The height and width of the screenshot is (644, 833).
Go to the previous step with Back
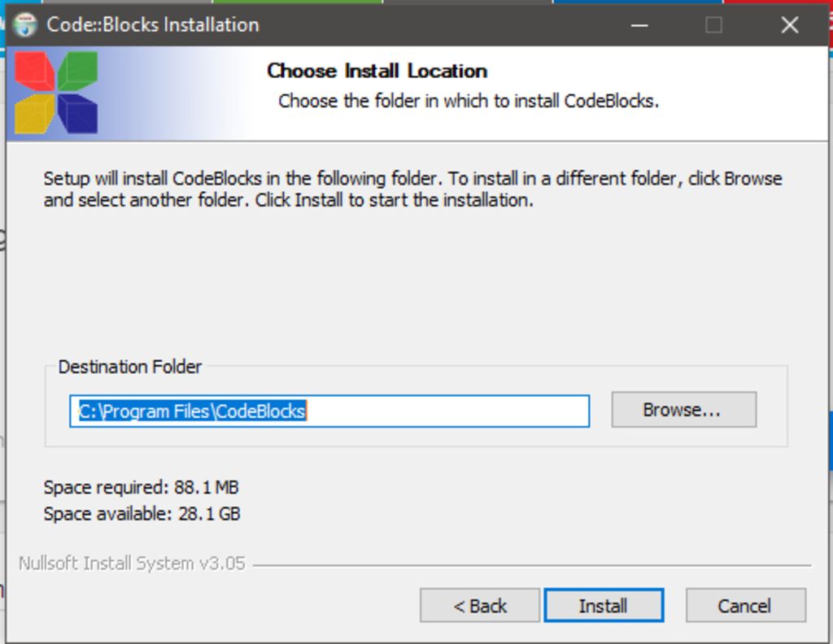(x=480, y=605)
